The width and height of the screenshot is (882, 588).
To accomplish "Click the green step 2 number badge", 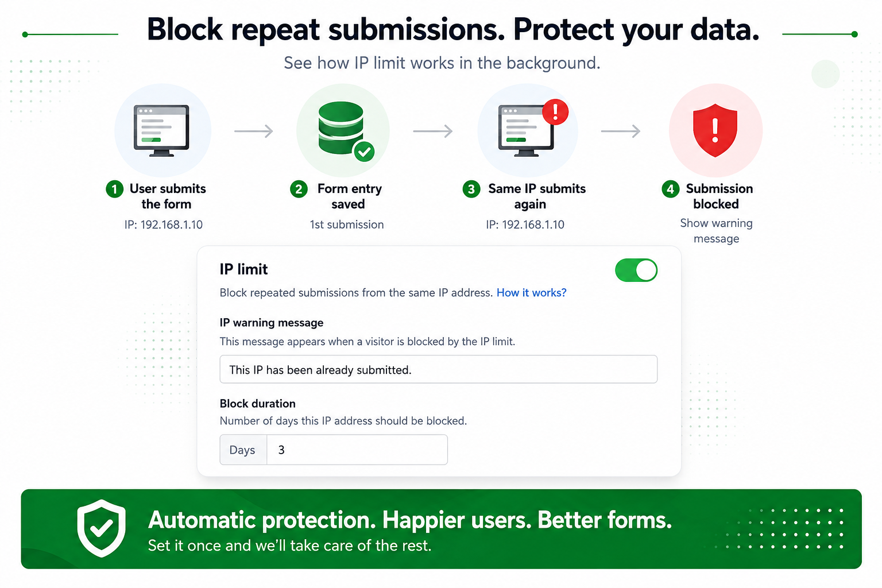I will pyautogui.click(x=299, y=189).
